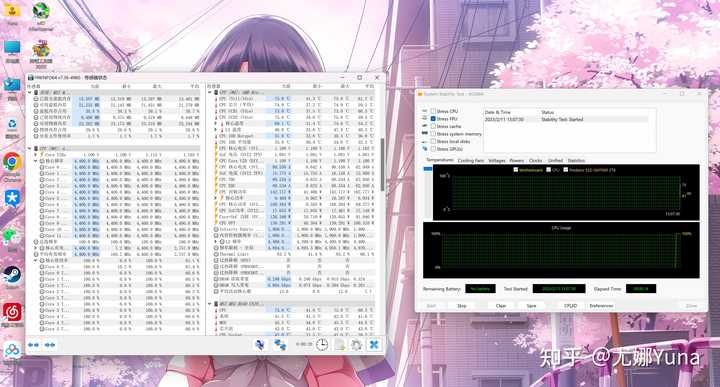Click HWiNFO second network computers icon

pyautogui.click(x=280, y=345)
